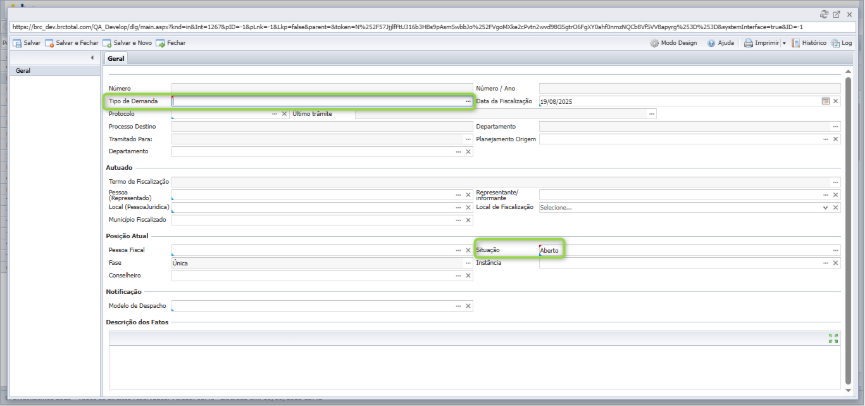The image size is (865, 406).
Task: Expand the Imprimir dropdown arrow
Action: (x=784, y=43)
